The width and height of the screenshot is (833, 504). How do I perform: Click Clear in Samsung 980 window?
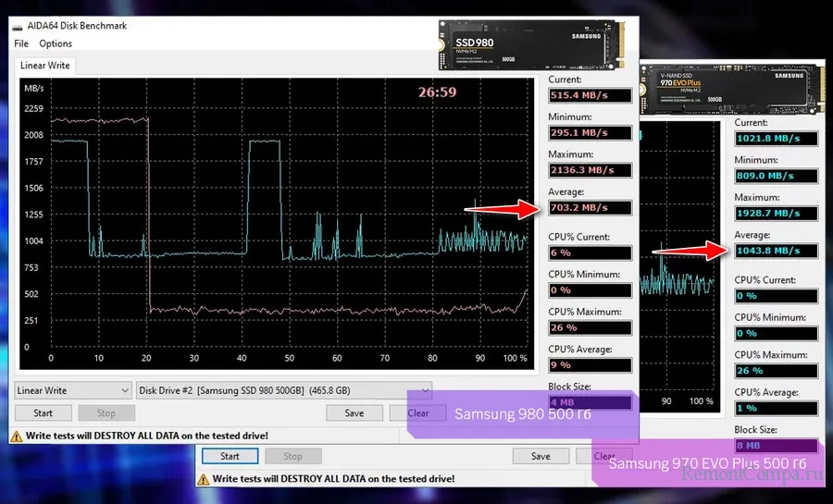tap(417, 412)
